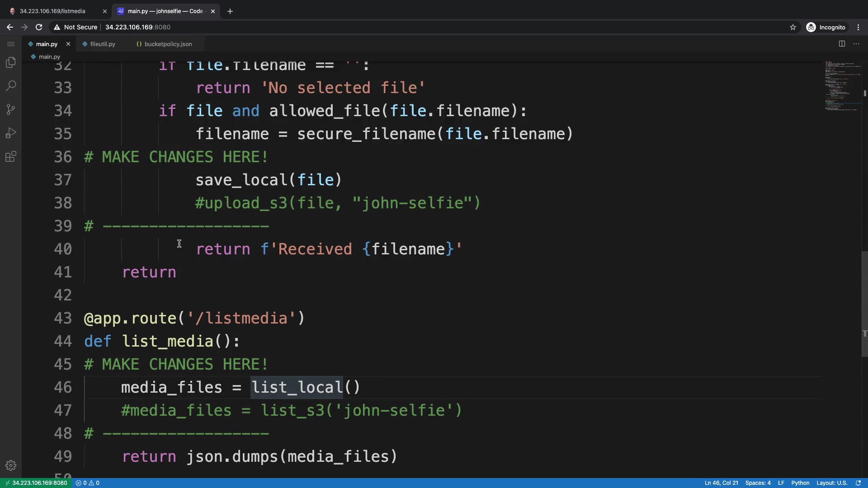Open the notifications bell in status bar
868x488 pixels.
[x=858, y=483]
